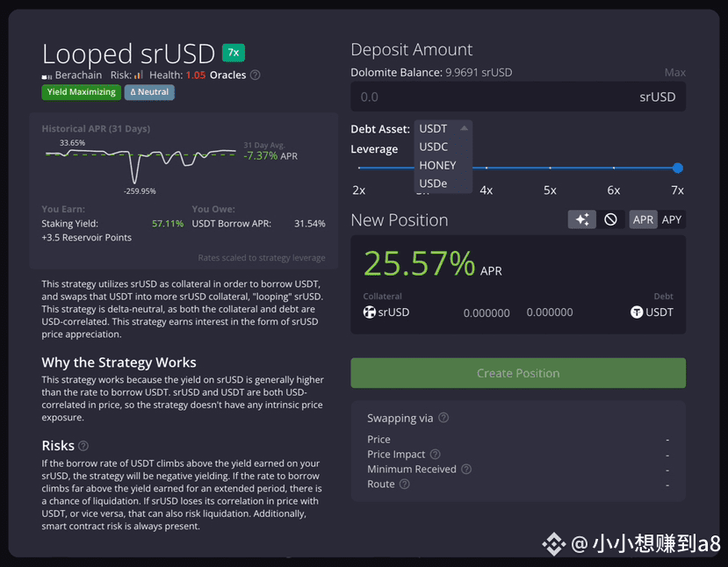The width and height of the screenshot is (728, 567).
Task: Click the Why the Strategy Works heading
Action: [x=119, y=362]
